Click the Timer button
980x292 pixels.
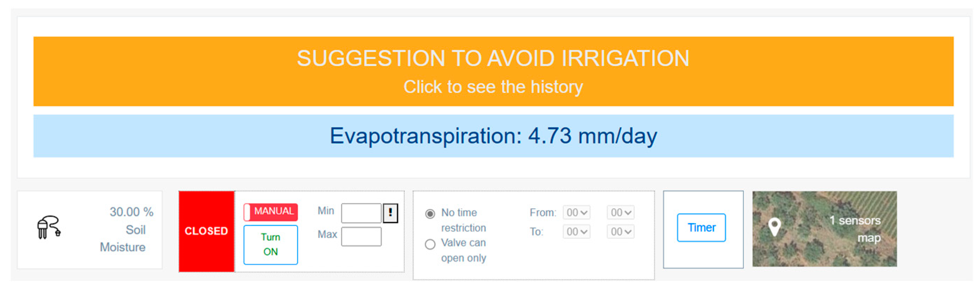(701, 228)
